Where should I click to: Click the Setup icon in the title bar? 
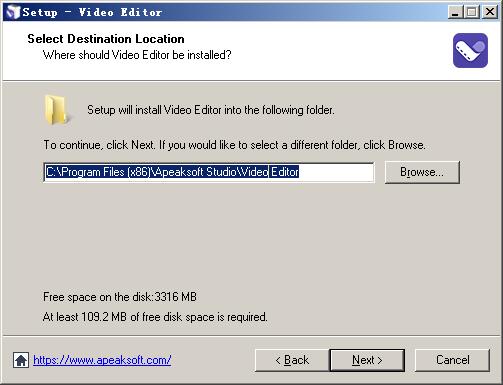point(13,12)
